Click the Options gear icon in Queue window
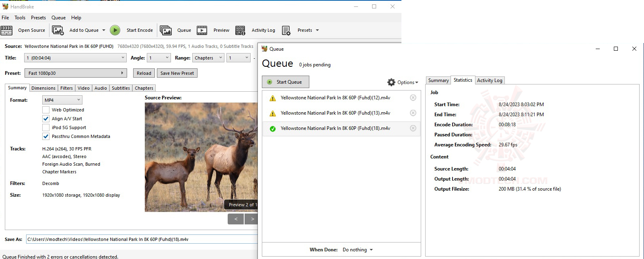 (391, 82)
